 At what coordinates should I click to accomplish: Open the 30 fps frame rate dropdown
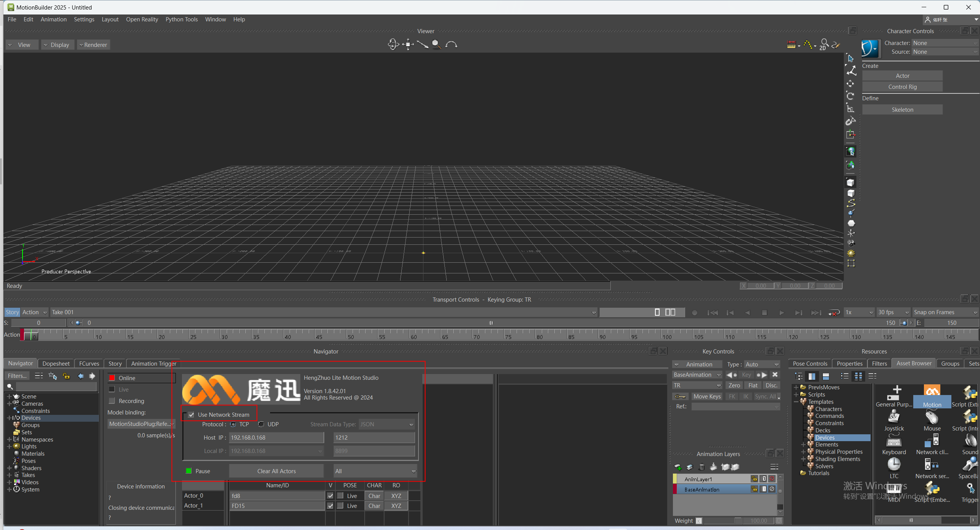[x=893, y=313]
